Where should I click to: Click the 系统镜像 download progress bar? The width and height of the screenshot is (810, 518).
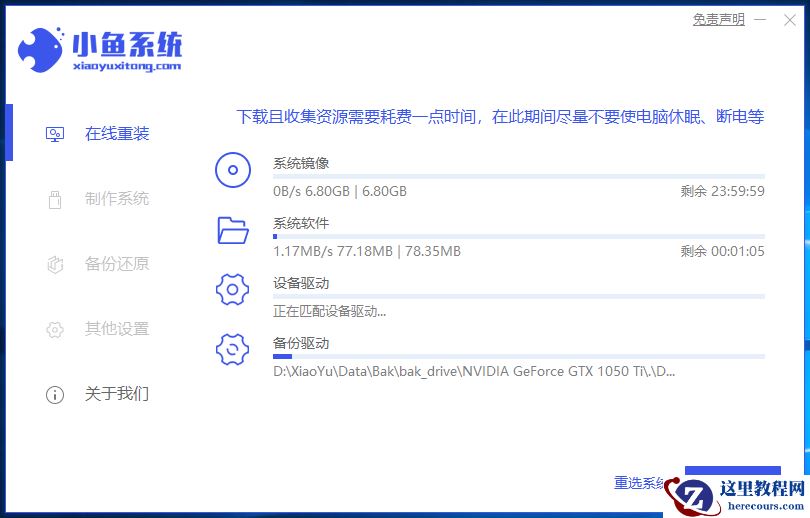pyautogui.click(x=519, y=177)
